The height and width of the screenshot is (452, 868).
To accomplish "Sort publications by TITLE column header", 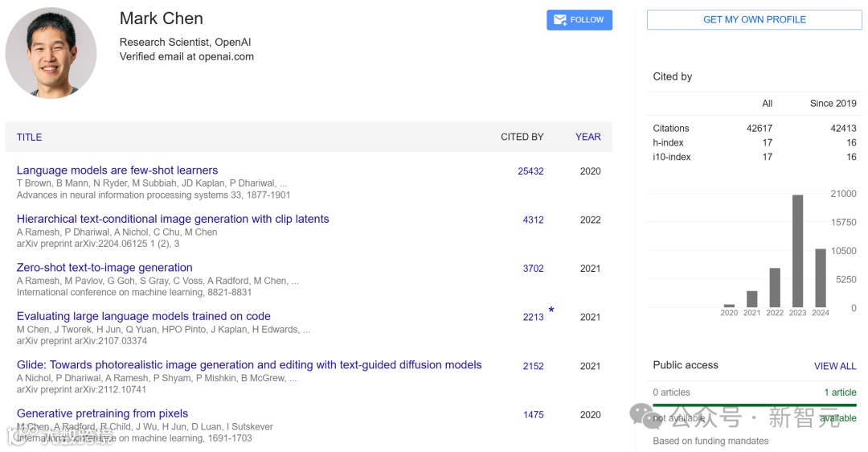I will [30, 137].
